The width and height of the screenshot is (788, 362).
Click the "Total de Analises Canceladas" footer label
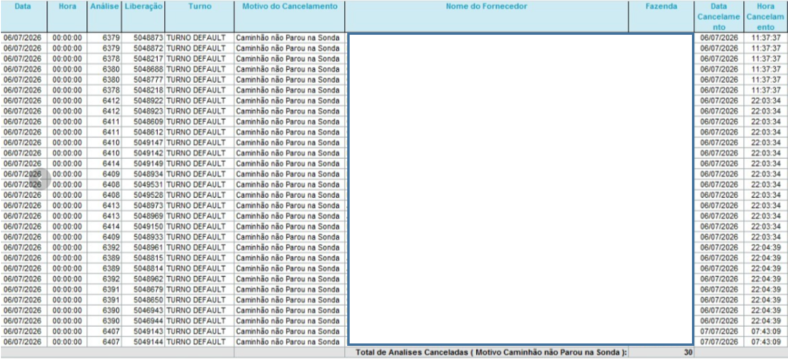[x=491, y=352]
